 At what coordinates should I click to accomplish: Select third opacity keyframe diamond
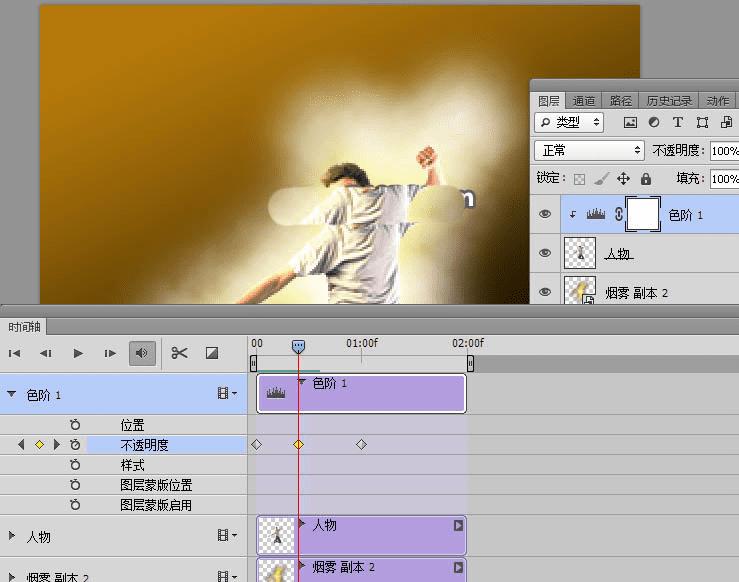point(361,444)
